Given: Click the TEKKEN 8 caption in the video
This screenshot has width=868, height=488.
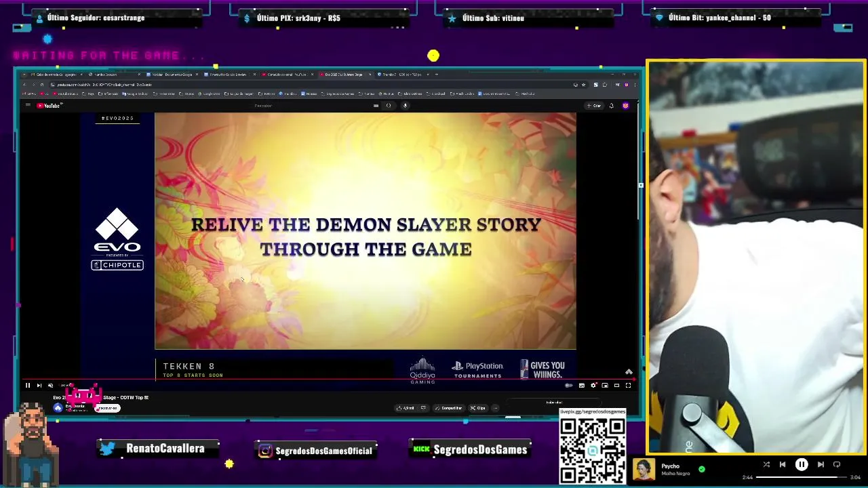Looking at the screenshot, I should pyautogui.click(x=189, y=366).
